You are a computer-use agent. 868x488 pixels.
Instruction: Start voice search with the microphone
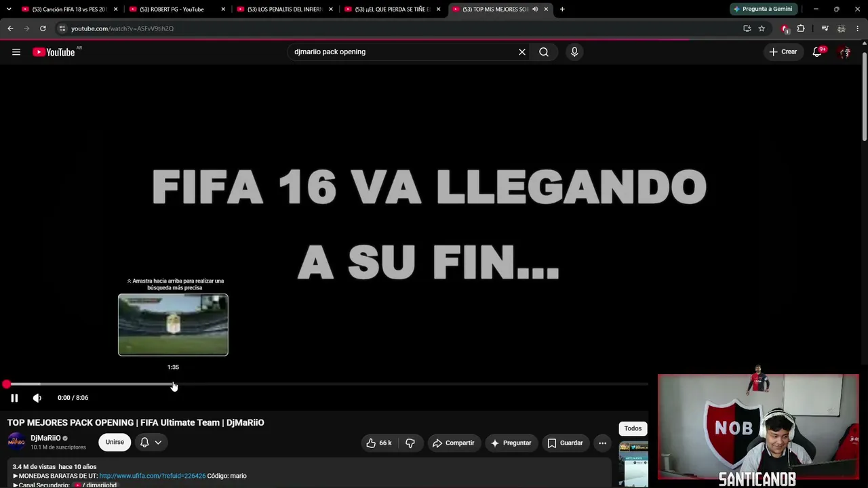pyautogui.click(x=574, y=52)
